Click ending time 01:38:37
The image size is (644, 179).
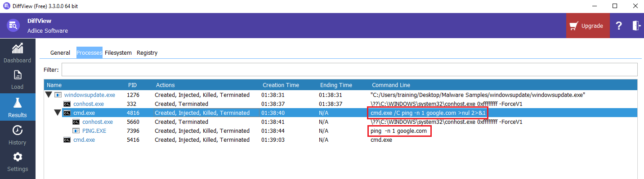coord(330,104)
